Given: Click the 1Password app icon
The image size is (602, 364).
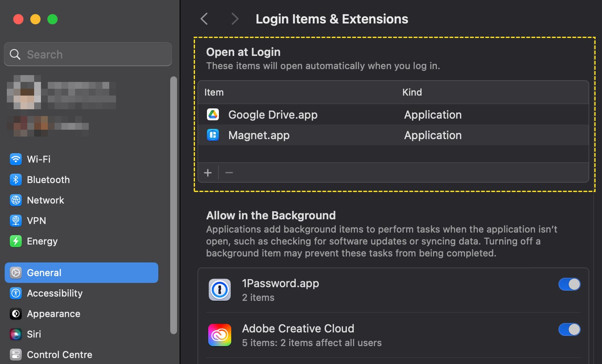Looking at the screenshot, I should coord(220,290).
